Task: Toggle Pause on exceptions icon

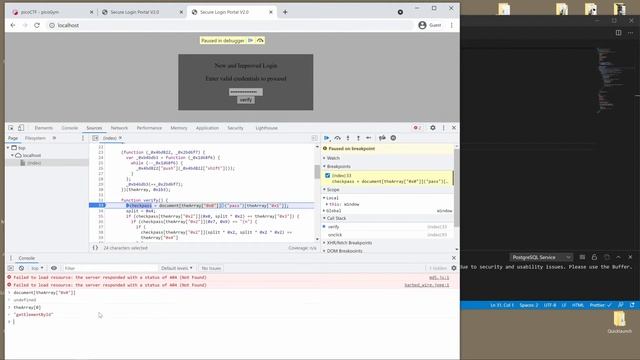Action: (393, 138)
